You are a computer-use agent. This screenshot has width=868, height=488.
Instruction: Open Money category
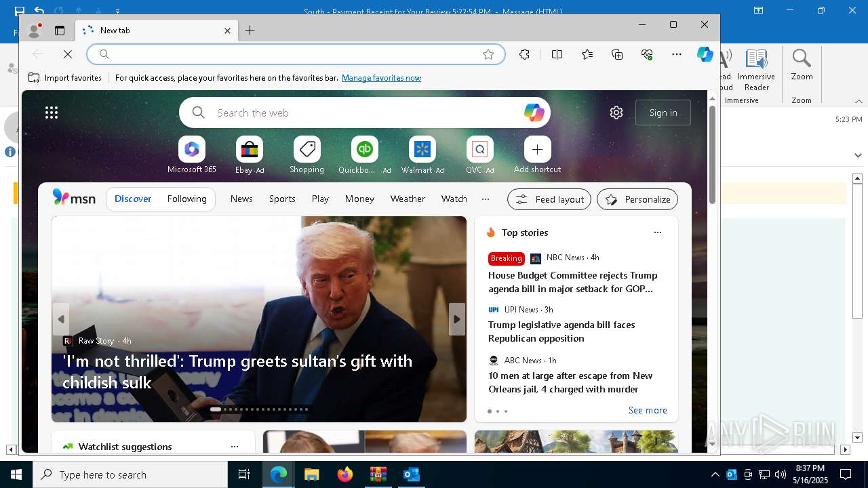coord(359,199)
